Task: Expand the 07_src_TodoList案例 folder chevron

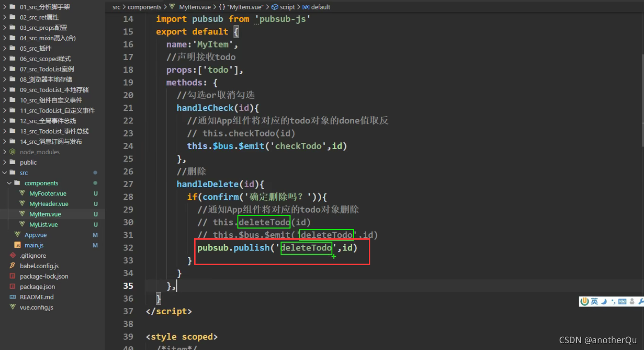Action: click(x=5, y=69)
